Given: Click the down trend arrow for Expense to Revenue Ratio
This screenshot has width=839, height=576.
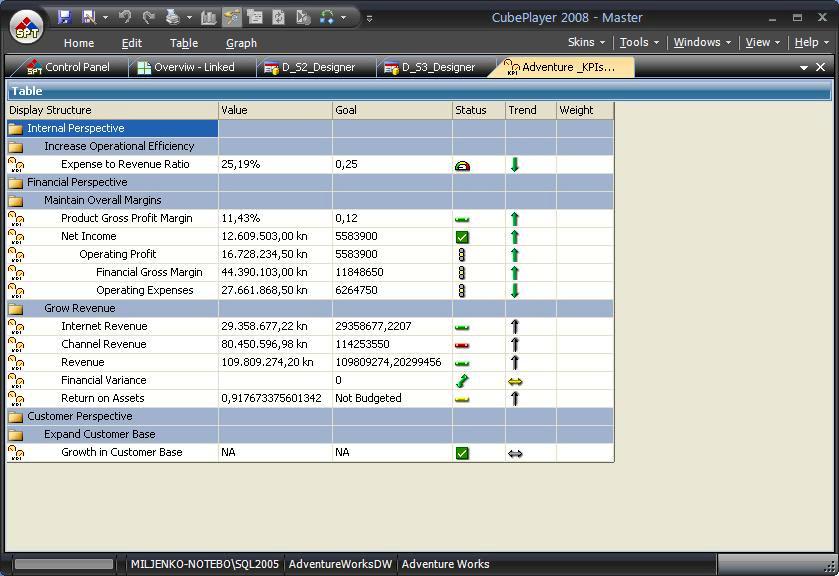Looking at the screenshot, I should click(x=515, y=165).
